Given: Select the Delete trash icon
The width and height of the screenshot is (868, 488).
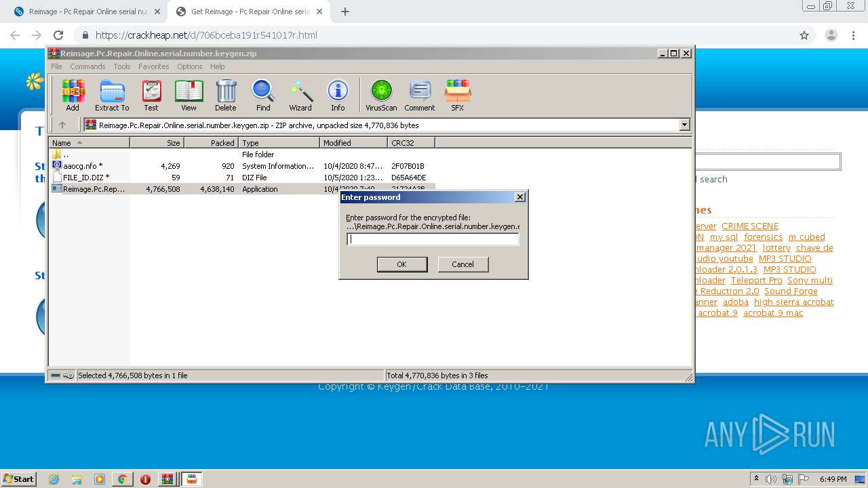Looking at the screenshot, I should click(226, 95).
